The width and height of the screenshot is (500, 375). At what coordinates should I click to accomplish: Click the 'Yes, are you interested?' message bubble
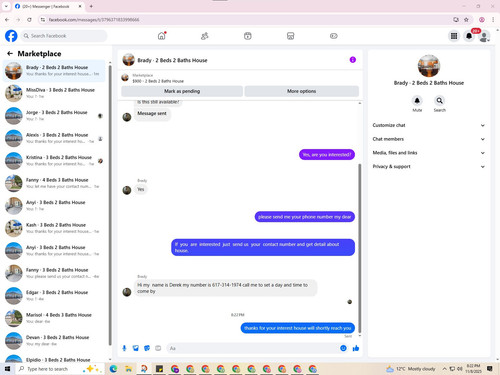327,155
